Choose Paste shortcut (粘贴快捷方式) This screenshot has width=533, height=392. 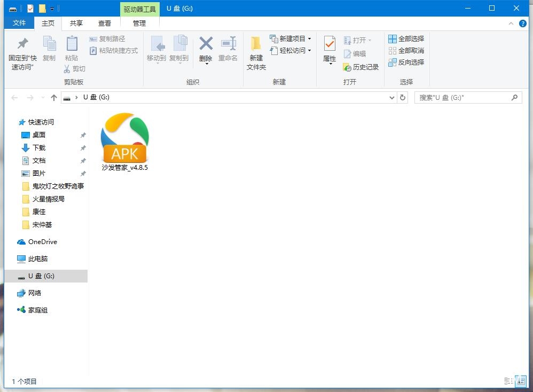[x=114, y=51]
